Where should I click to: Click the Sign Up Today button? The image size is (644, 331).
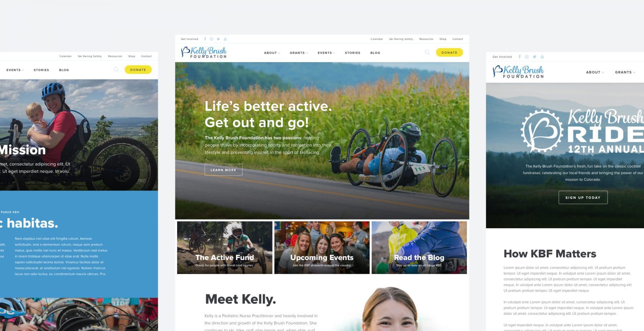[x=583, y=197]
